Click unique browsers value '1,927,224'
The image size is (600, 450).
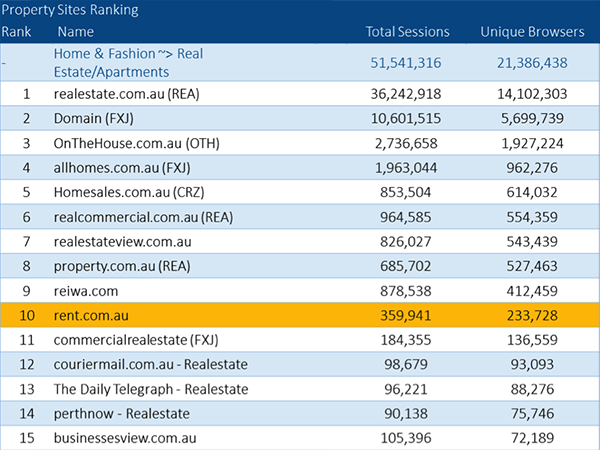[x=532, y=143]
